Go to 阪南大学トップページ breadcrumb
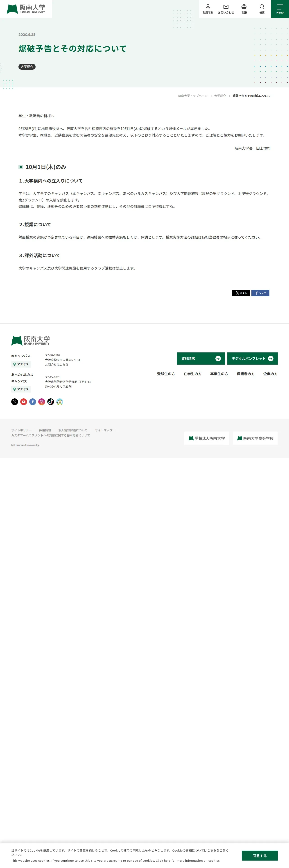The width and height of the screenshot is (289, 868). click(193, 96)
